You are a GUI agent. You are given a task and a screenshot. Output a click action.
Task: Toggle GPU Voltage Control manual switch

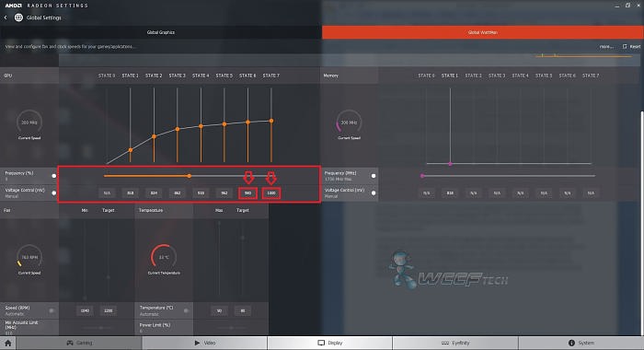[53, 192]
